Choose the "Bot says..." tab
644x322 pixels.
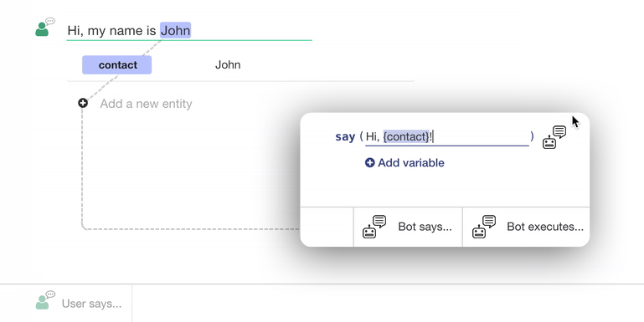point(408,227)
